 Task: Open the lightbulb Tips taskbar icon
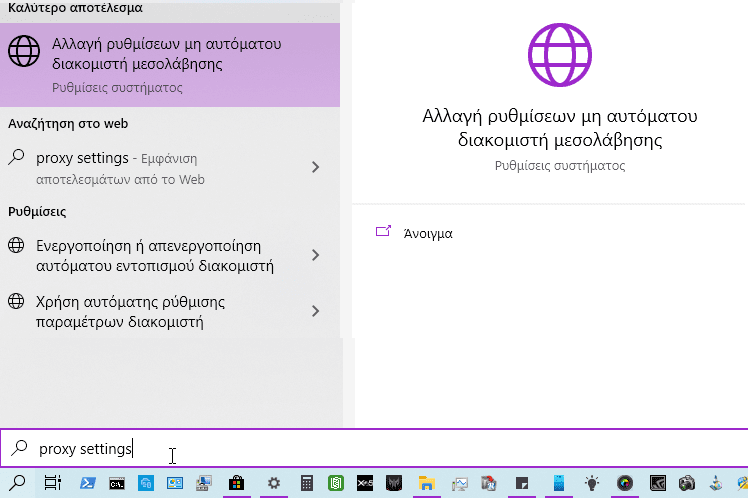point(592,483)
